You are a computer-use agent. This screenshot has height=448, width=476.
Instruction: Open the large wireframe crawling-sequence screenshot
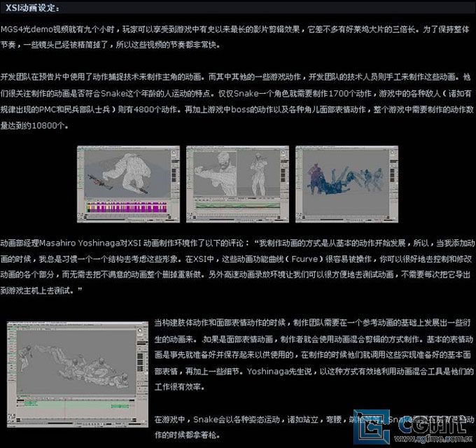coord(78,374)
